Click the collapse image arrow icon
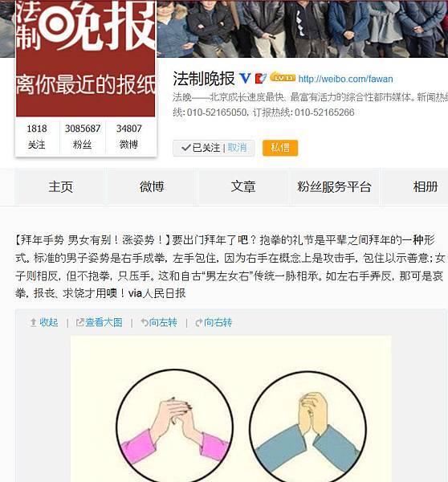The width and height of the screenshot is (448, 482). [33, 322]
